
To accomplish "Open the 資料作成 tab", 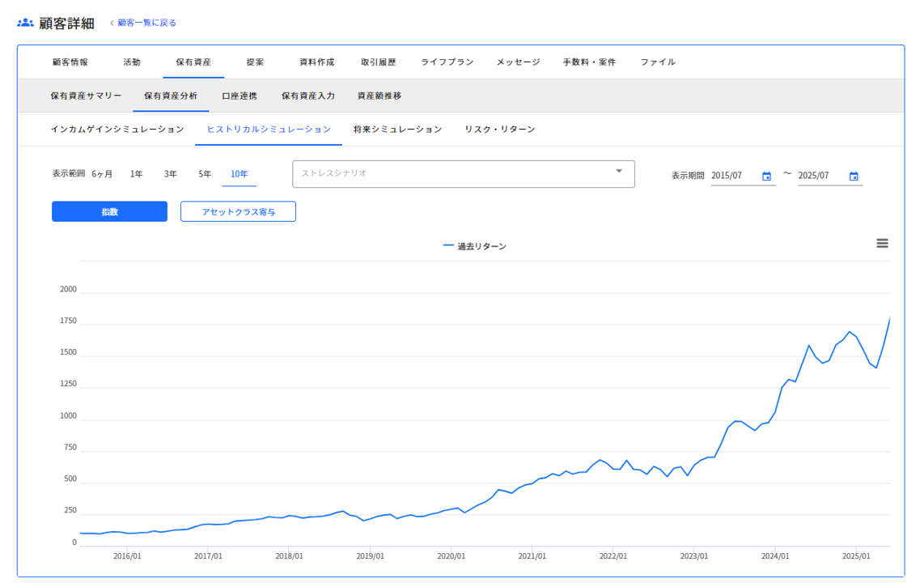I will pyautogui.click(x=316, y=62).
